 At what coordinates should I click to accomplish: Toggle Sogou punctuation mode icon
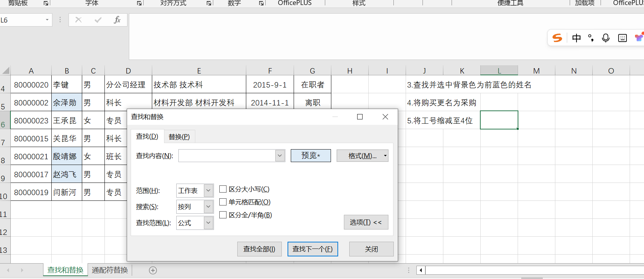click(x=591, y=38)
